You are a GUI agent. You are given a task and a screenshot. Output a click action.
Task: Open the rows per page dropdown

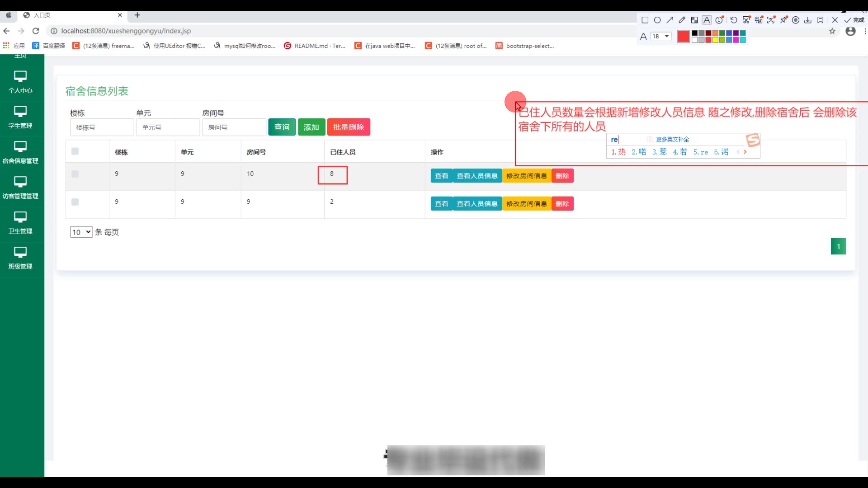click(x=81, y=232)
